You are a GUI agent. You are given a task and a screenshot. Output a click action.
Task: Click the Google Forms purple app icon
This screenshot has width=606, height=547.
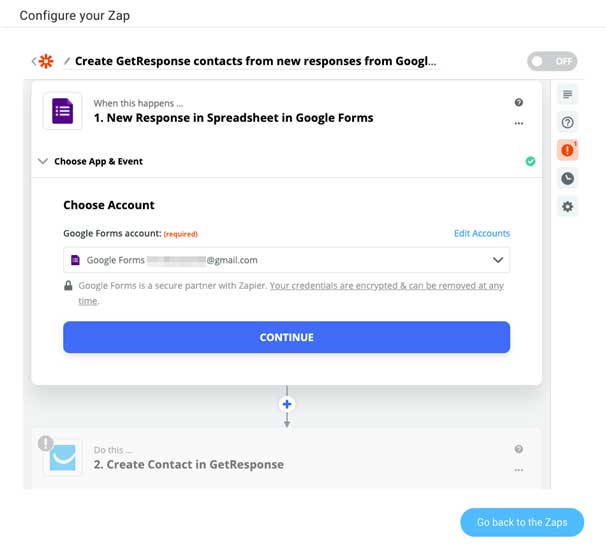(63, 111)
